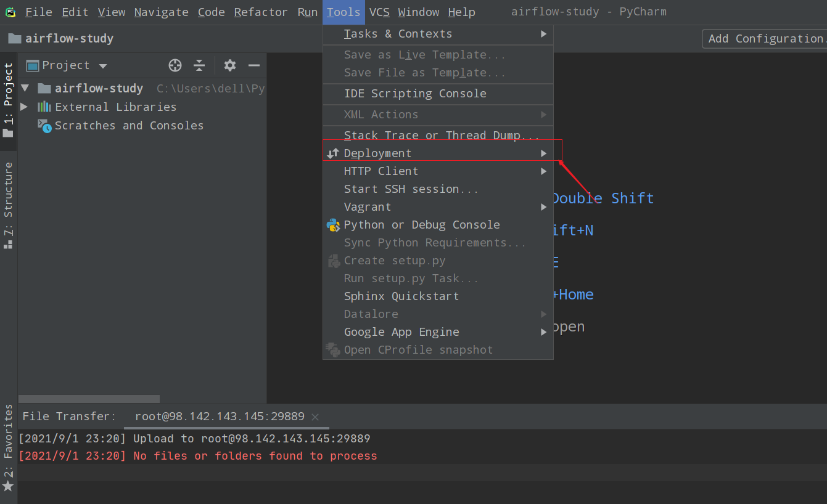Collapse the airflow-study project tree node
This screenshot has width=827, height=504.
pos(25,88)
